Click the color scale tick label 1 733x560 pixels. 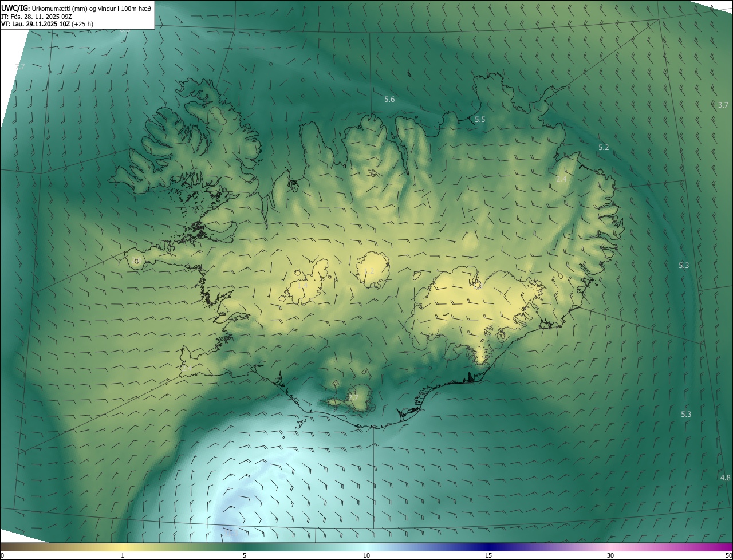[x=123, y=555]
